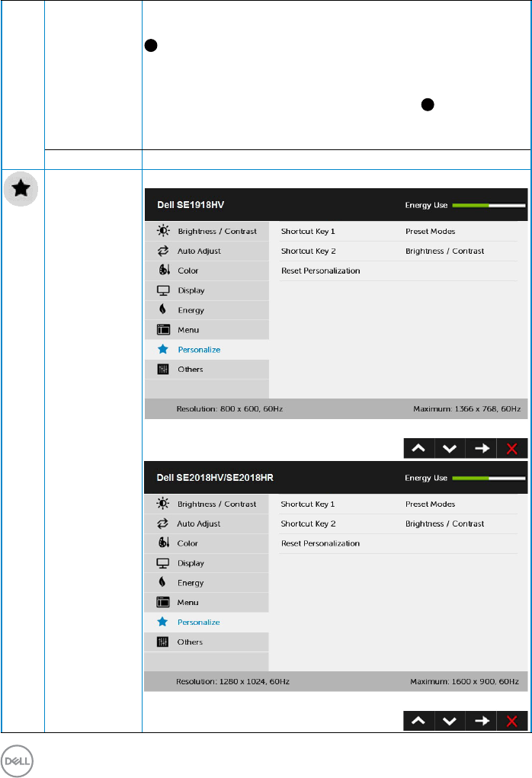Click 'Resolution: 1280 x 1024, 60Hz' text
This screenshot has width=532, height=778.
point(232,682)
